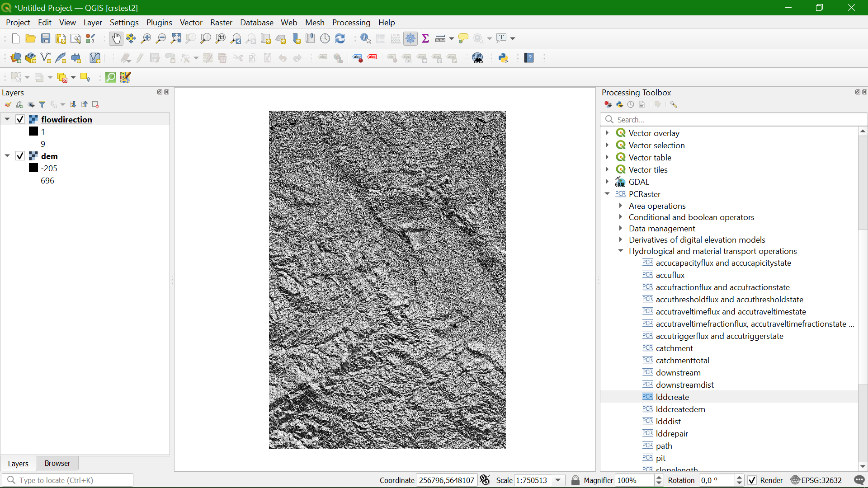Enable the Render checkbox in status bar
The image size is (868, 488).
click(x=752, y=480)
